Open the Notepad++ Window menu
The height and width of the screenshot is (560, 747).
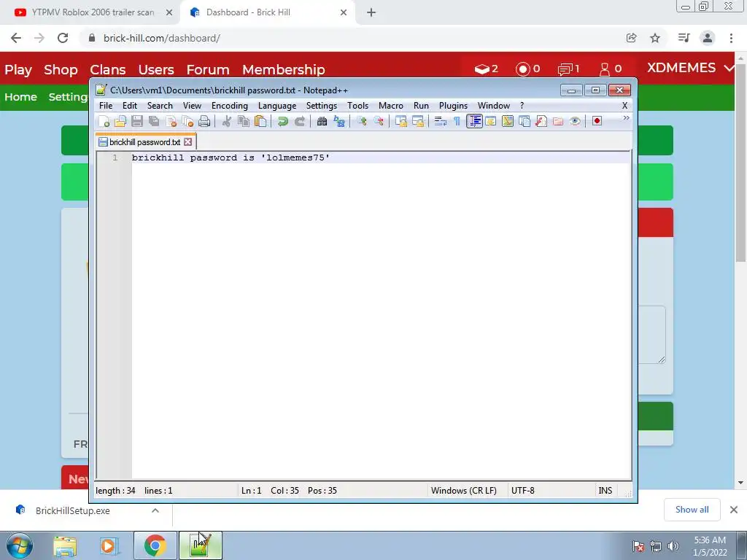pos(494,106)
